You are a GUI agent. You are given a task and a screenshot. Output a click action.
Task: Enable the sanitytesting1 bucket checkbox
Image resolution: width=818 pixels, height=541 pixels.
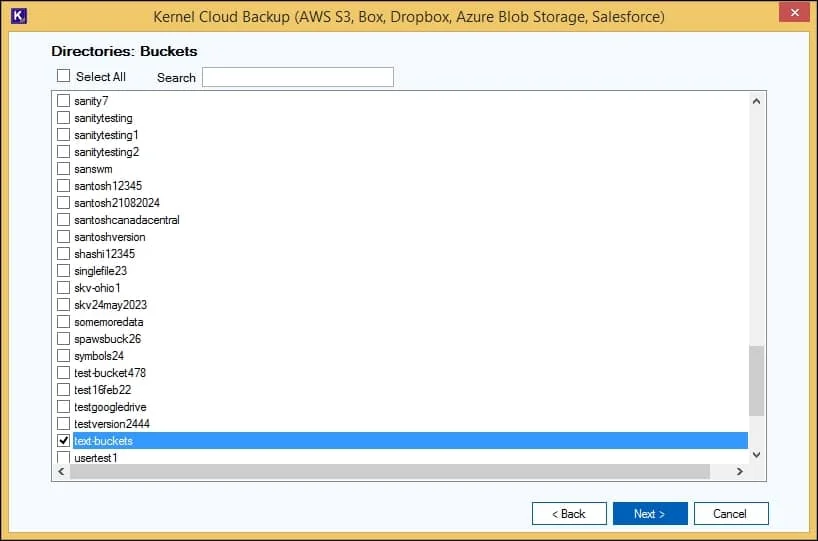pos(64,135)
